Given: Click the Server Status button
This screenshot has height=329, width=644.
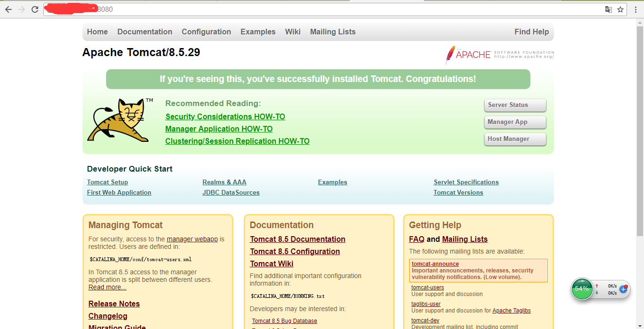Looking at the screenshot, I should pyautogui.click(x=515, y=105).
